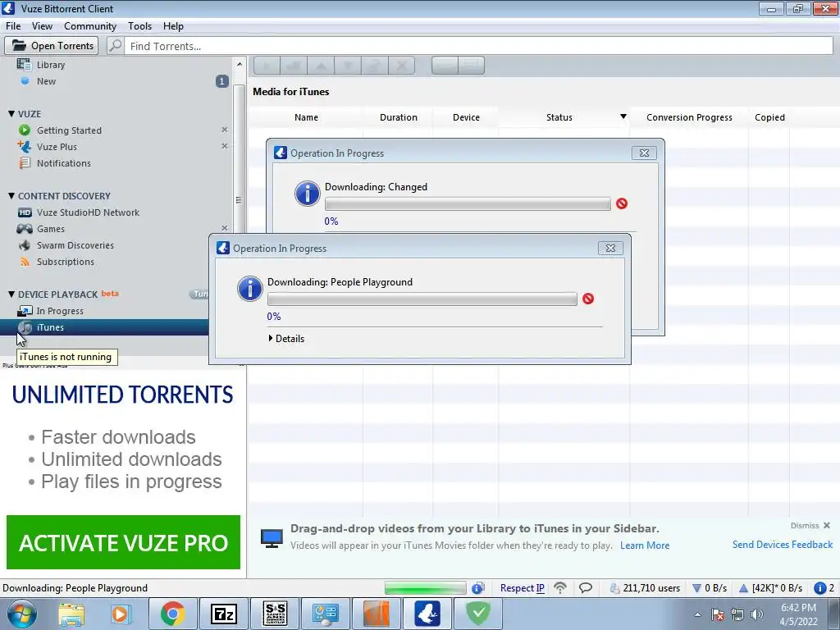Click the Open Torrents button

click(x=52, y=46)
